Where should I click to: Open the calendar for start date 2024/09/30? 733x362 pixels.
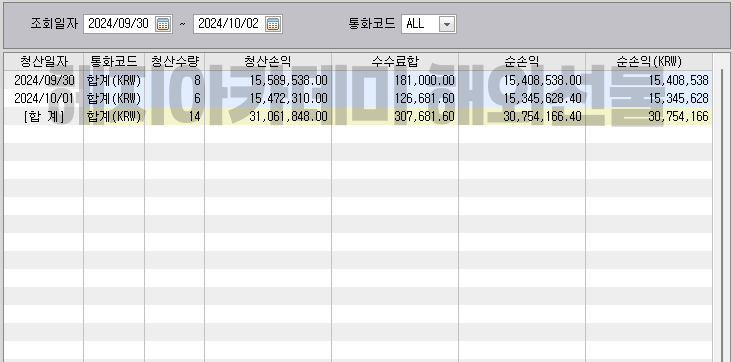163,24
